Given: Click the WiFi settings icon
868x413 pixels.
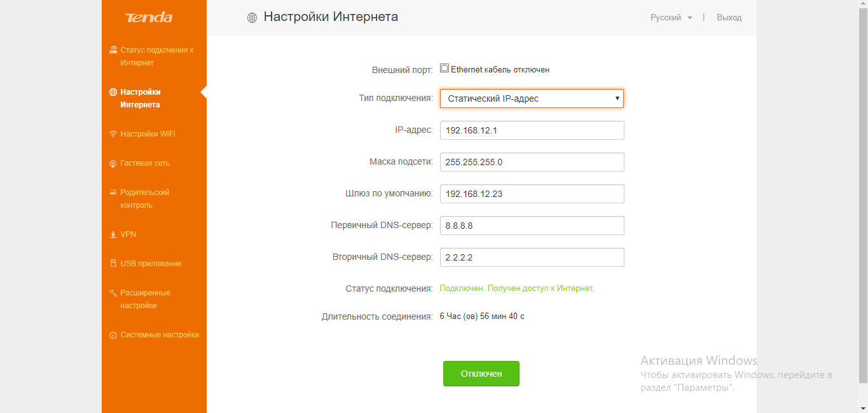Looking at the screenshot, I should (x=113, y=134).
